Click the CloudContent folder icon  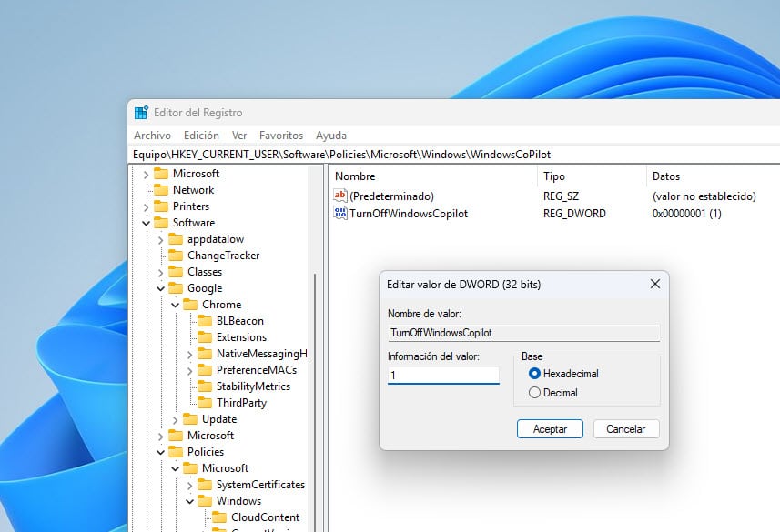coord(219,517)
